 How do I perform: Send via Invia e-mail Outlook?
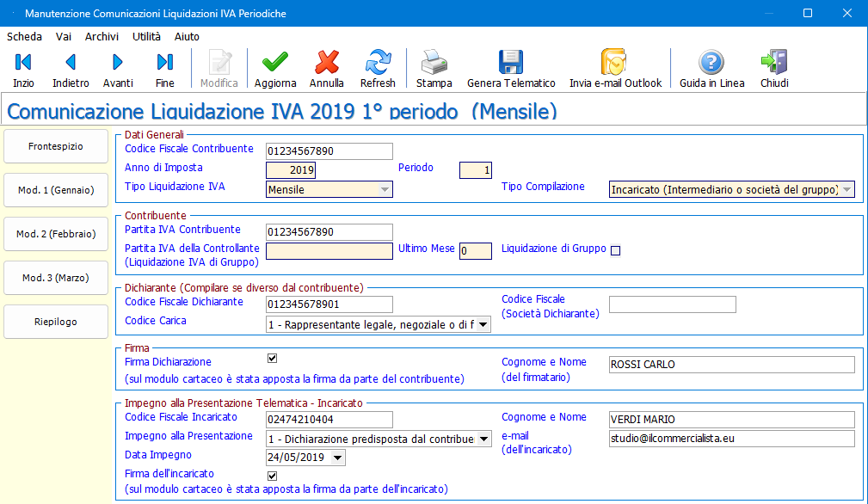pos(615,69)
